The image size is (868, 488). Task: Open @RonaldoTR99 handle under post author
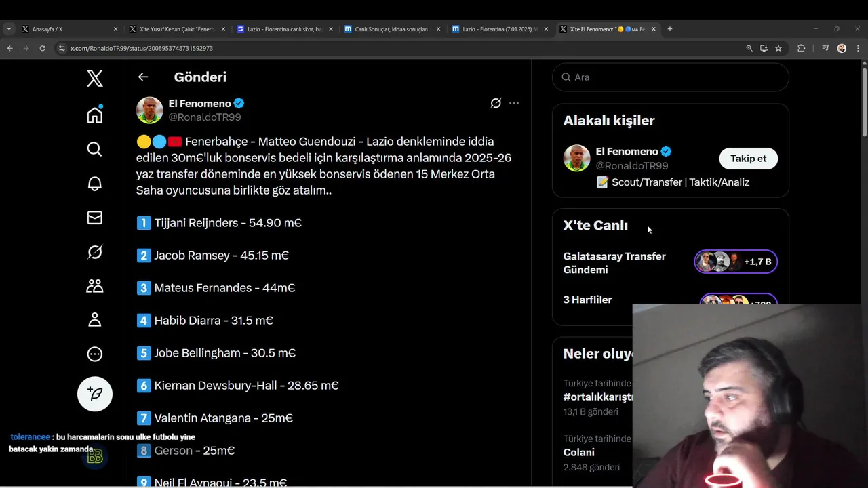coord(205,117)
